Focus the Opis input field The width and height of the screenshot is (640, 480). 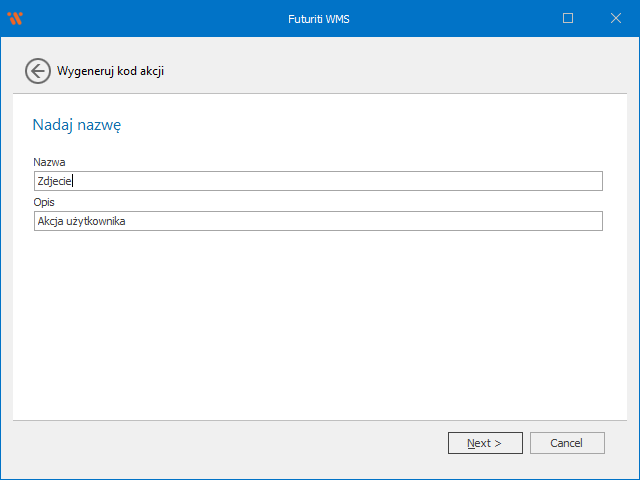(x=317, y=221)
